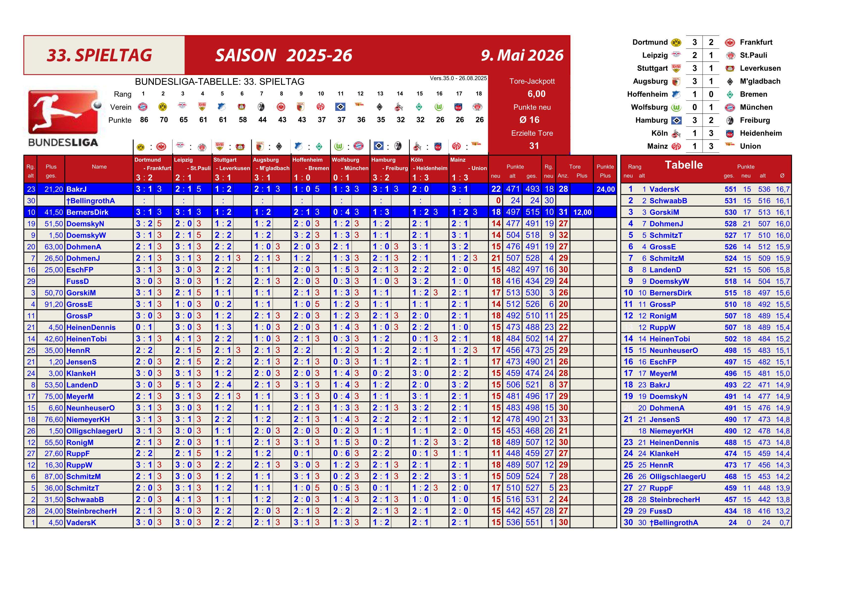Select Dortmund logo under Rang 2
868x614 pixels.
163,107
